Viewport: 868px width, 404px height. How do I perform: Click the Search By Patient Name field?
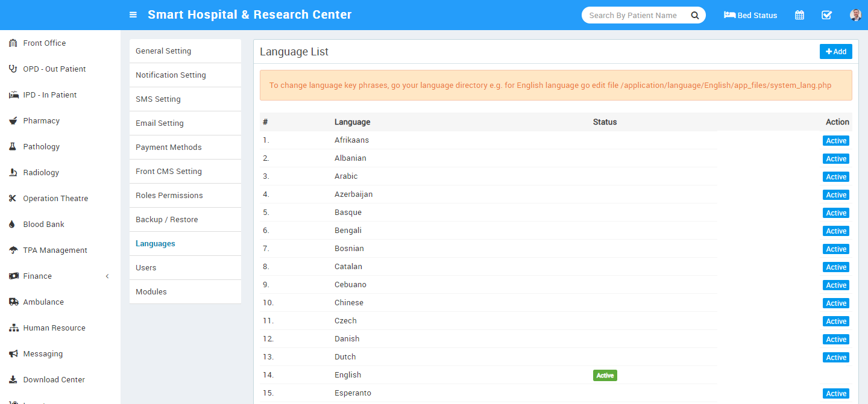pyautogui.click(x=633, y=15)
